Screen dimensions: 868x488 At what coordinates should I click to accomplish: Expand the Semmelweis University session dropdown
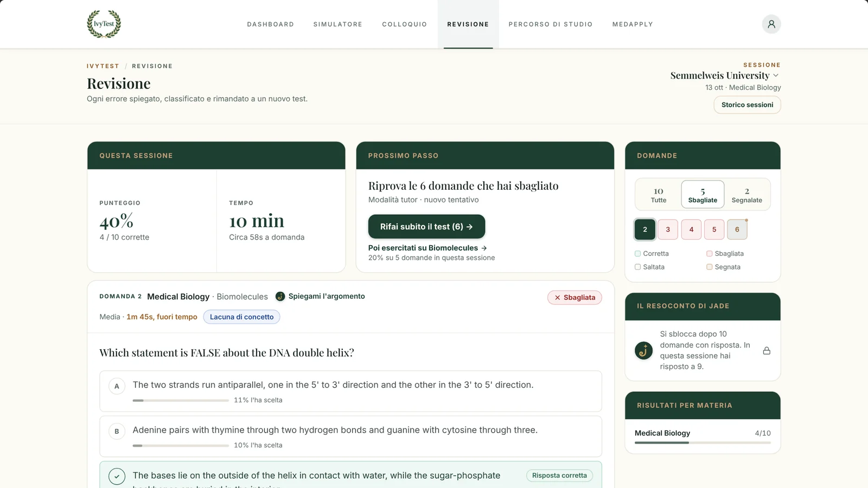[x=725, y=75]
